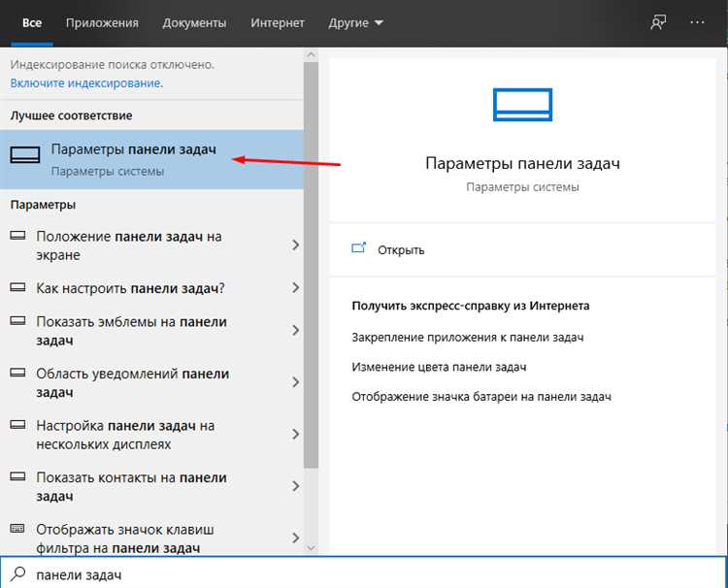Click the results list vertical scrollbar

pyautogui.click(x=312, y=291)
